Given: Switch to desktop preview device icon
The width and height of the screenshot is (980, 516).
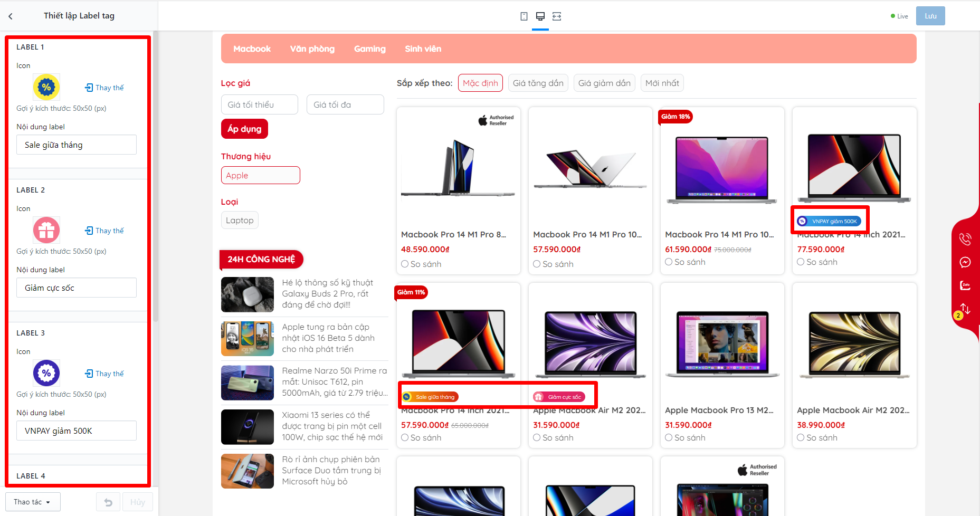Looking at the screenshot, I should point(540,16).
